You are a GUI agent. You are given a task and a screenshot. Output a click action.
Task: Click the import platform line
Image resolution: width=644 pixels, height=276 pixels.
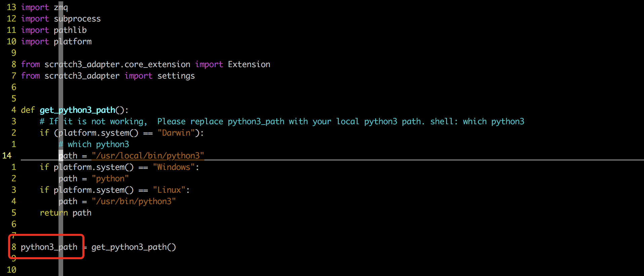[x=56, y=42]
